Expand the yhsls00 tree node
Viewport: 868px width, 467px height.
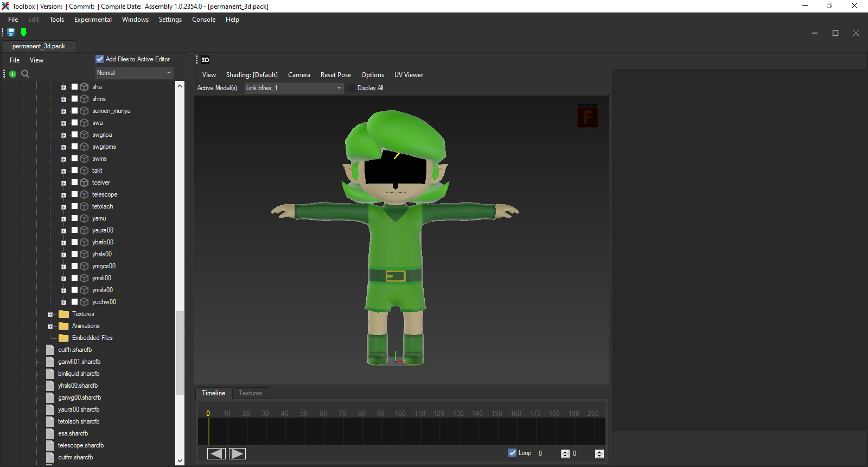point(63,255)
